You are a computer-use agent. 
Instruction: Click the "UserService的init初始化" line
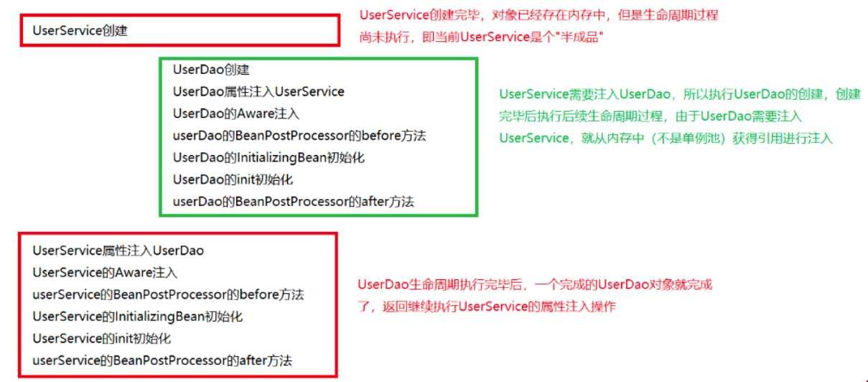tap(102, 339)
